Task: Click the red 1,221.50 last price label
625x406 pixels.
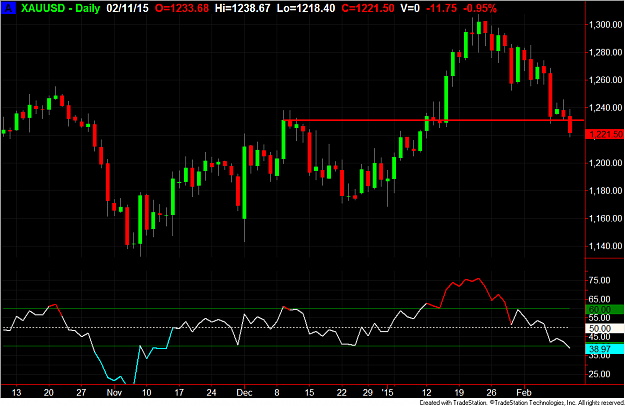Action: tap(605, 134)
